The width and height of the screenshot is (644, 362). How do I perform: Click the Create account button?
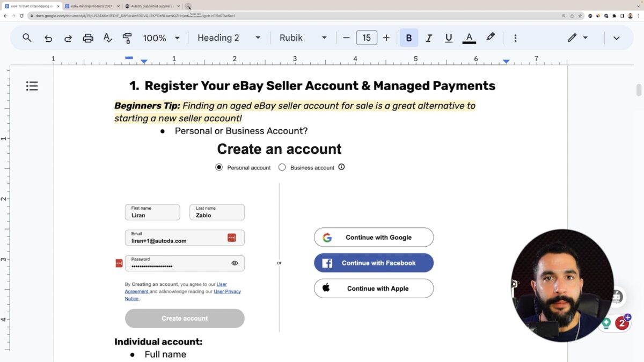[x=185, y=319]
